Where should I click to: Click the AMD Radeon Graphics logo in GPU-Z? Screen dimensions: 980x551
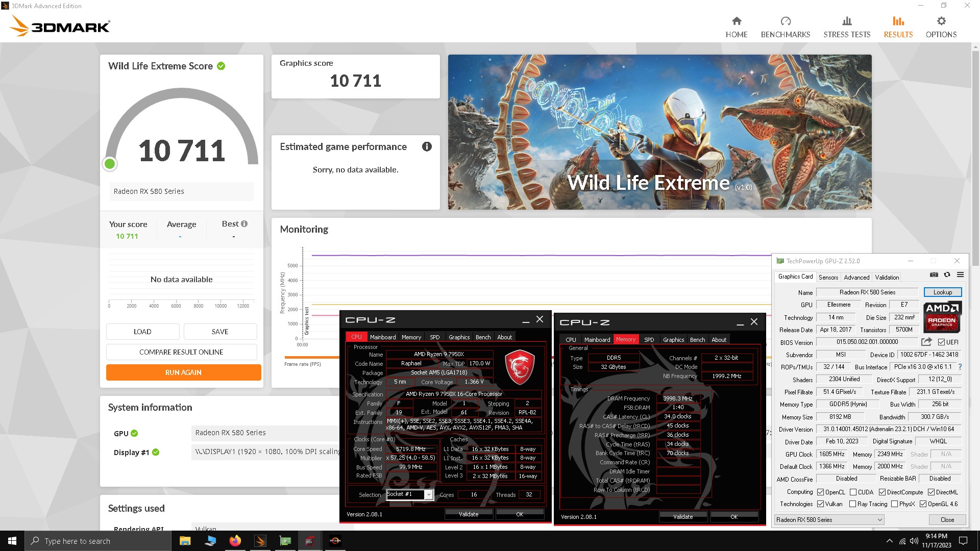942,317
